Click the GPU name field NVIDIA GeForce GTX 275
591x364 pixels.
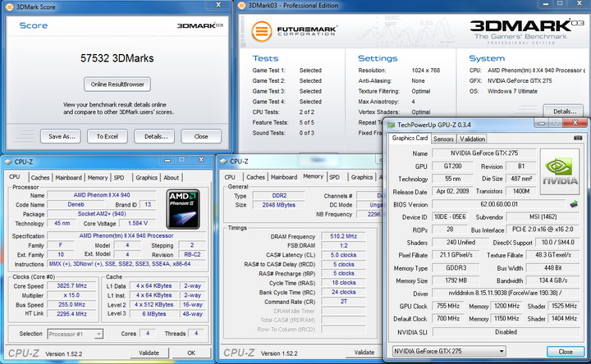pos(484,153)
